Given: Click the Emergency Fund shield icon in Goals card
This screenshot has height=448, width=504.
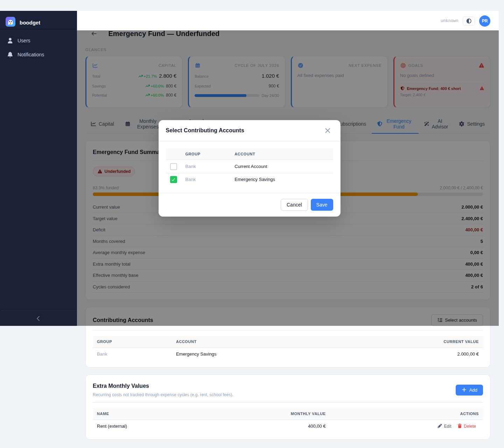Looking at the screenshot, I should (x=402, y=89).
